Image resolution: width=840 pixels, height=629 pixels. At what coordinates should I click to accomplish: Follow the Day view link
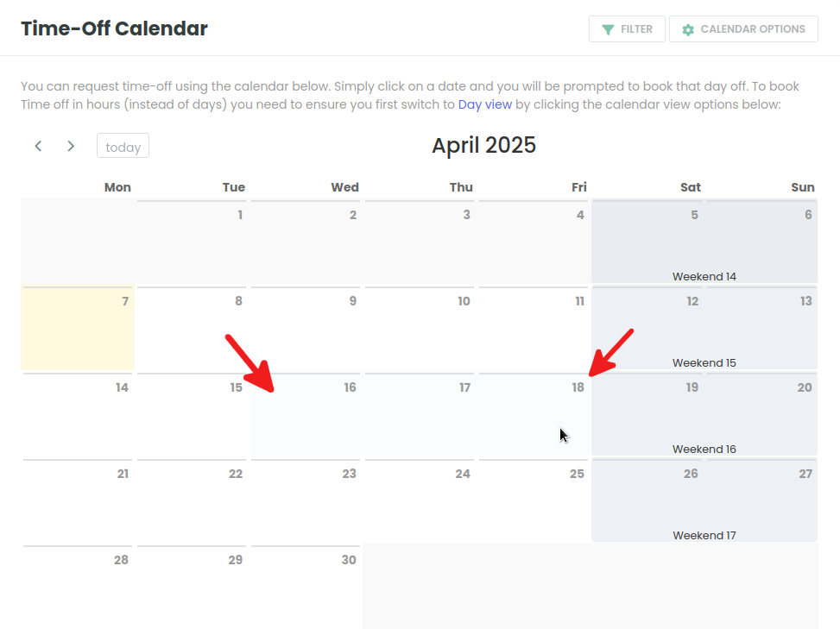pyautogui.click(x=485, y=104)
